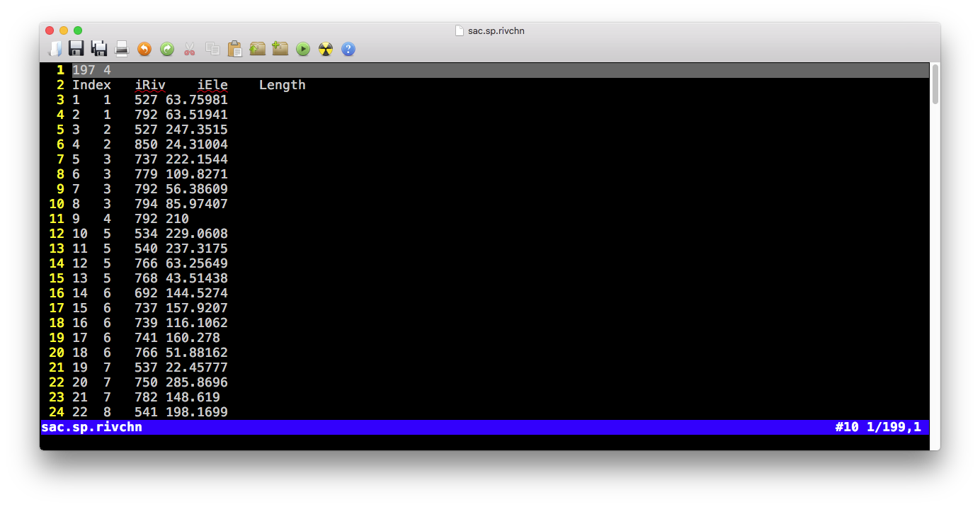Image resolution: width=980 pixels, height=507 pixels.
Task: Click the '197 4' text on line 1
Action: (x=92, y=70)
